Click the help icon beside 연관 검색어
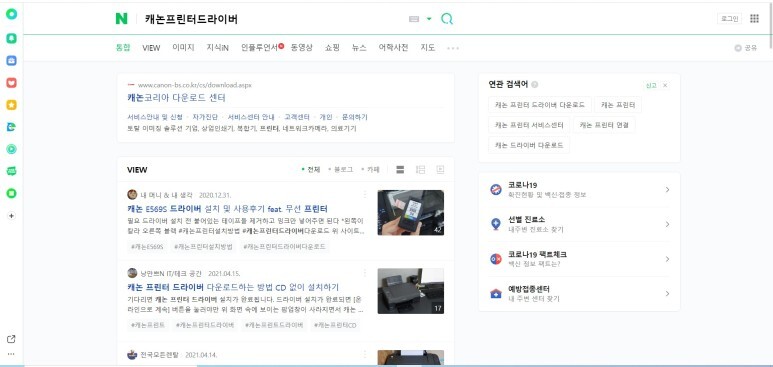Viewport: 773px width, 367px height. pyautogui.click(x=535, y=85)
